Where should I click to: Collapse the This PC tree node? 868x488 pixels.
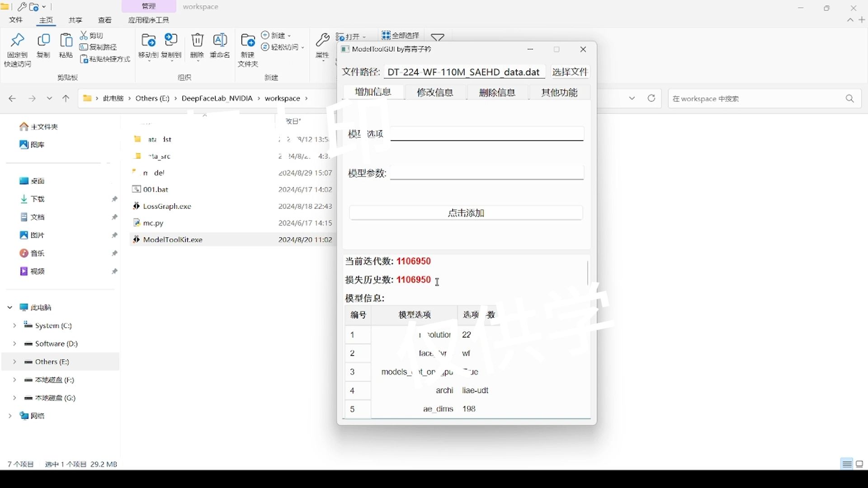[9, 307]
